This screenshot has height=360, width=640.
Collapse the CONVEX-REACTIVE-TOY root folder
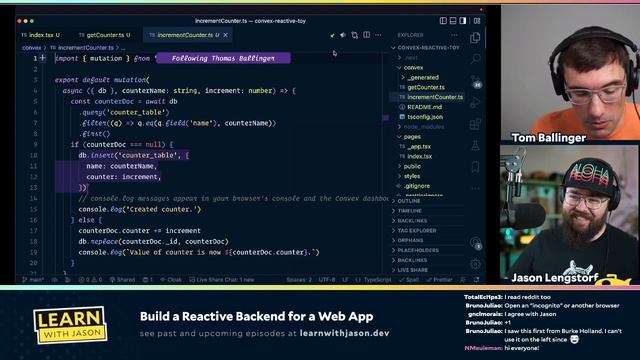tap(427, 48)
